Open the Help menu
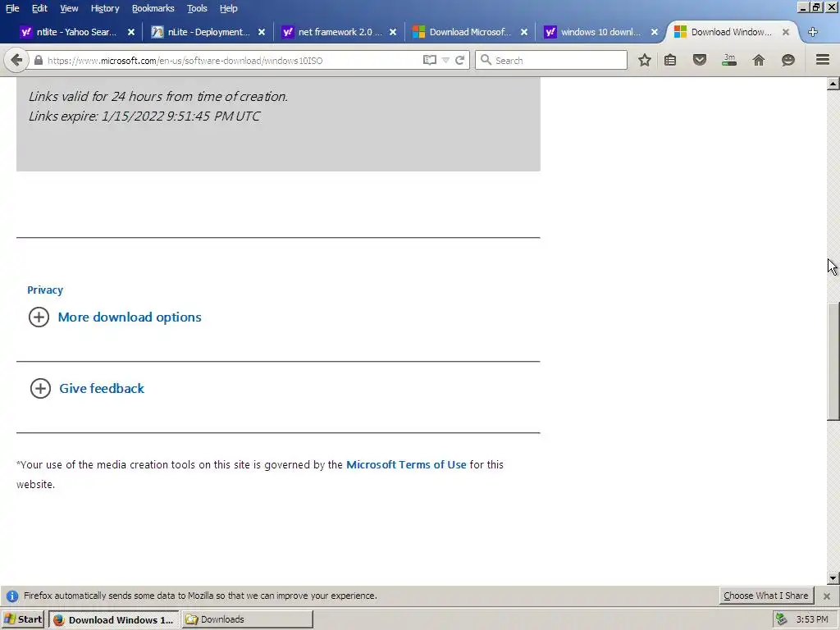The image size is (840, 630). pos(228,8)
